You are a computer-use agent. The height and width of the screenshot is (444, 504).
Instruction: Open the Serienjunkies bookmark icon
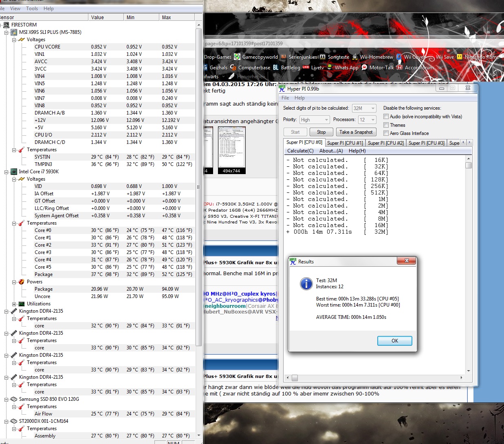[283, 57]
